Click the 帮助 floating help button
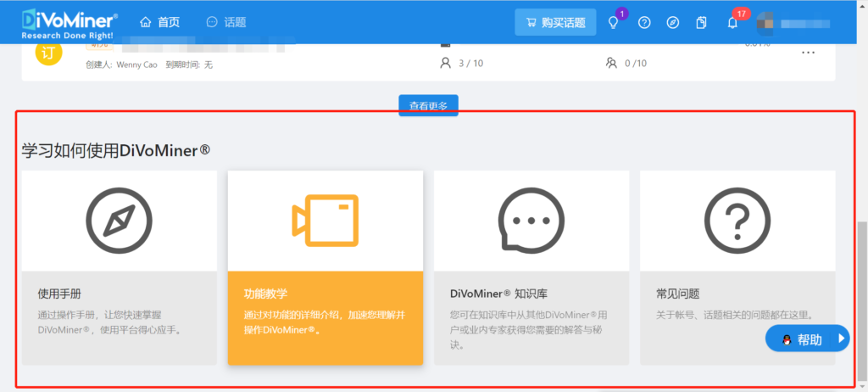This screenshot has width=868, height=392. tap(807, 339)
